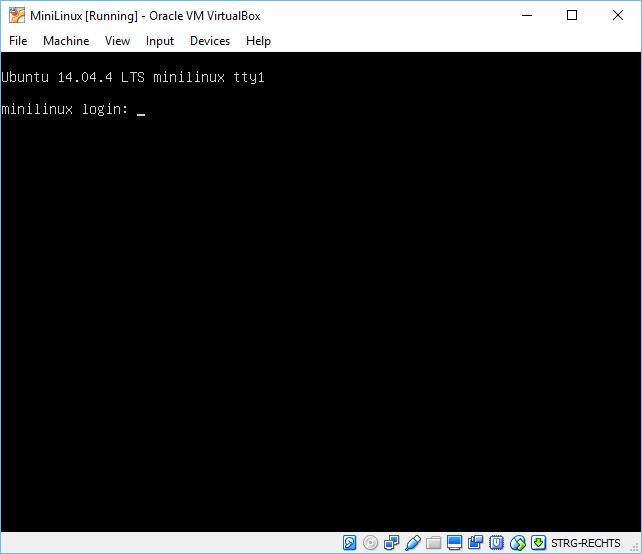Click the VirtualBox icon in title bar
642x554 pixels.
pos(16,16)
